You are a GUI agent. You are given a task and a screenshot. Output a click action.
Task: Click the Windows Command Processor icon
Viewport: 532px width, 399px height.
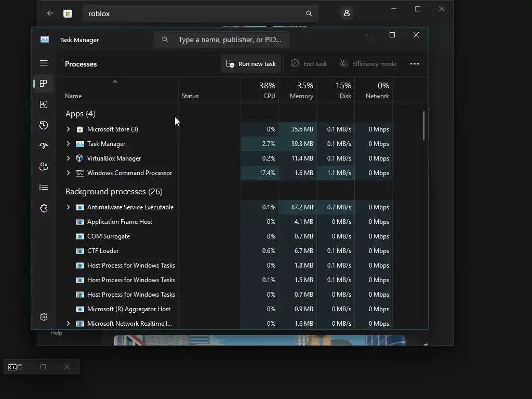click(x=79, y=173)
